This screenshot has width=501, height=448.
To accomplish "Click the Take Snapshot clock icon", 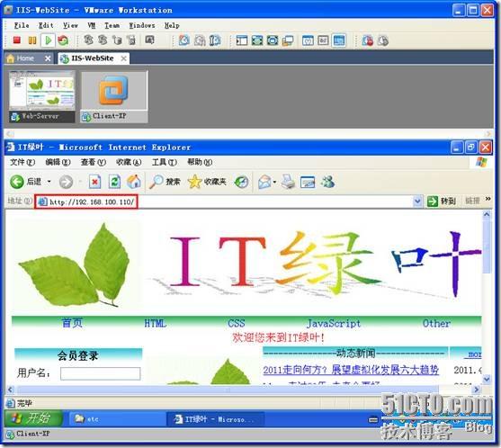I will 183,40.
